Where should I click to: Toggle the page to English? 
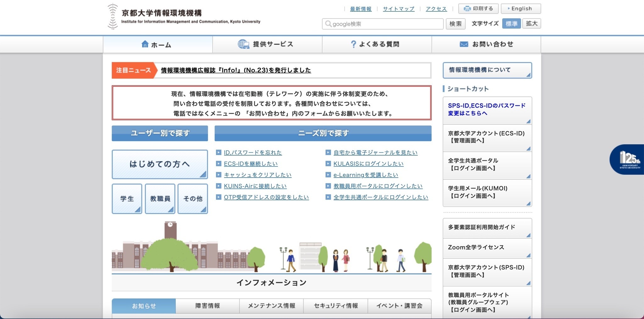[x=521, y=8]
